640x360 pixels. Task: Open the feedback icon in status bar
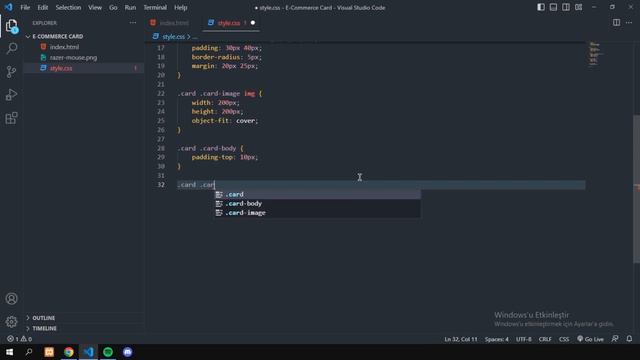tap(615, 339)
